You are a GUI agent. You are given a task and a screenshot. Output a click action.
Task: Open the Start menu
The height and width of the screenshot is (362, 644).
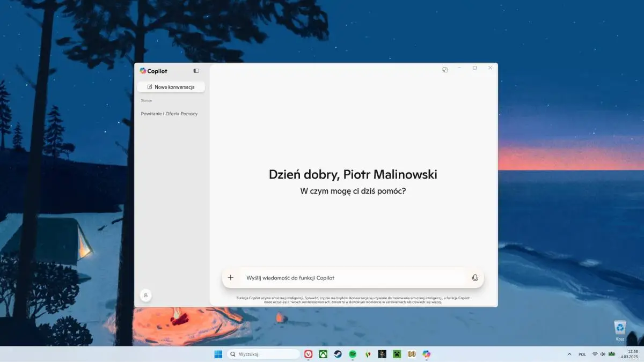click(218, 354)
